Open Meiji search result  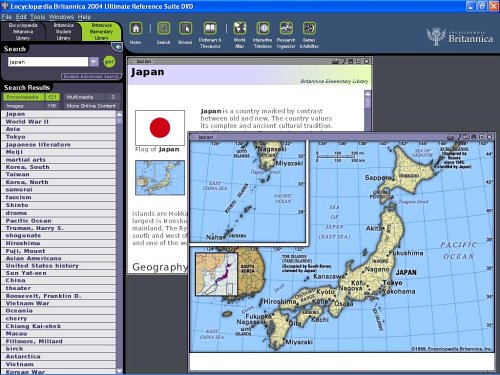[x=59, y=152]
